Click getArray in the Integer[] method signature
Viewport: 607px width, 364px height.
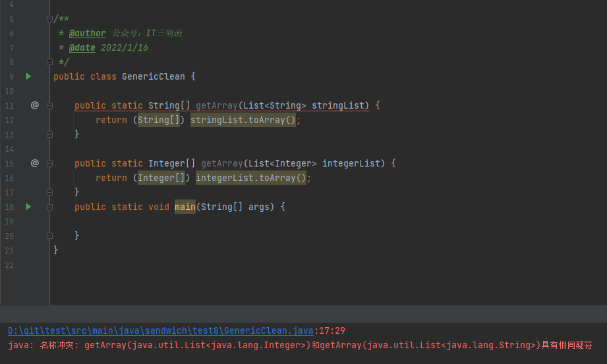[x=222, y=164]
